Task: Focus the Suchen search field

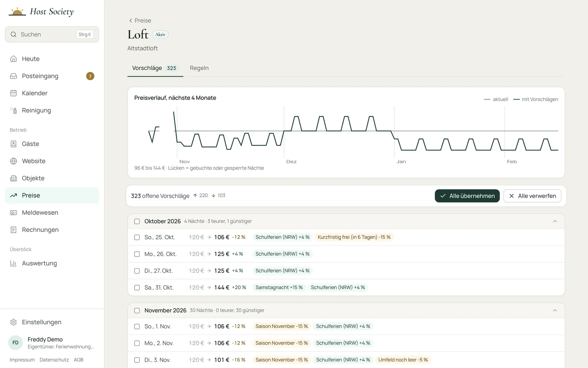Action: click(x=52, y=34)
